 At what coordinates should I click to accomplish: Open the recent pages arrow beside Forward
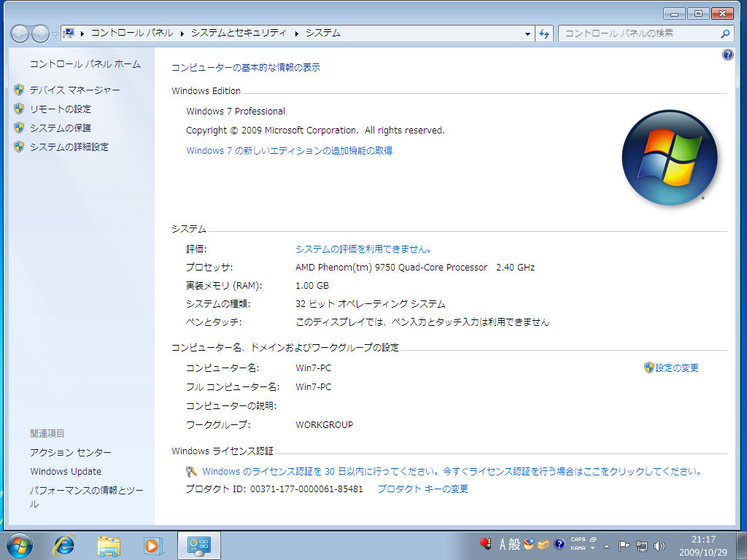55,34
